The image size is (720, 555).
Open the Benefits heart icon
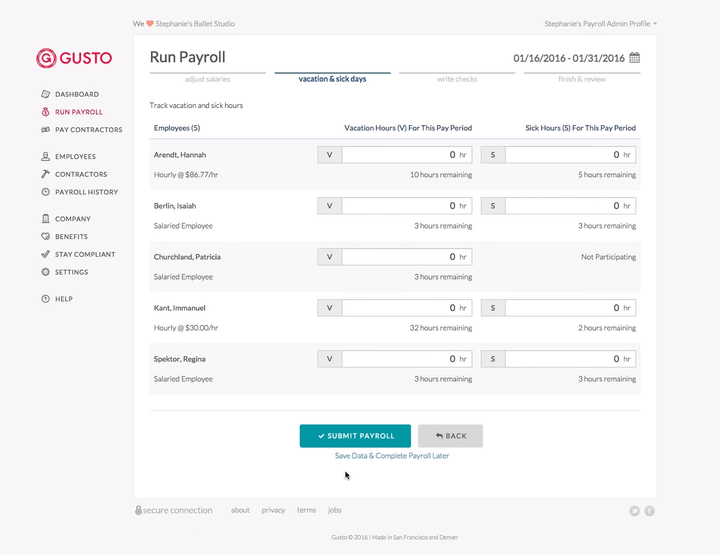[x=46, y=237]
